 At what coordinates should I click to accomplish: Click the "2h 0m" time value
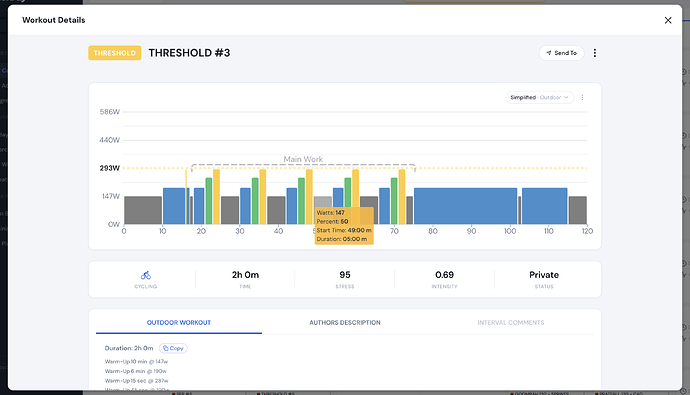pyautogui.click(x=245, y=275)
